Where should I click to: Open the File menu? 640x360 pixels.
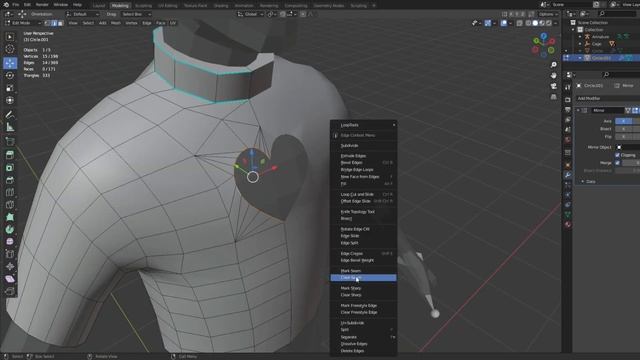pos(16,4)
